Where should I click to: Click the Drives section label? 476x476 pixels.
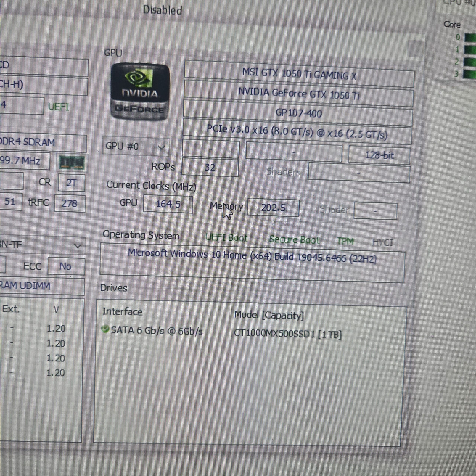[x=114, y=288]
